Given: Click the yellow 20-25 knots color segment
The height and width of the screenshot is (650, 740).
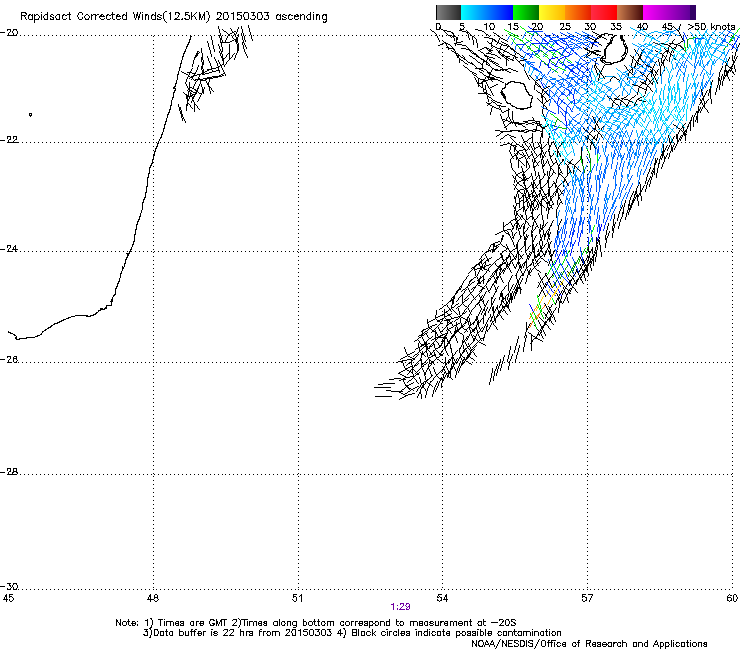Looking at the screenshot, I should point(552,12).
